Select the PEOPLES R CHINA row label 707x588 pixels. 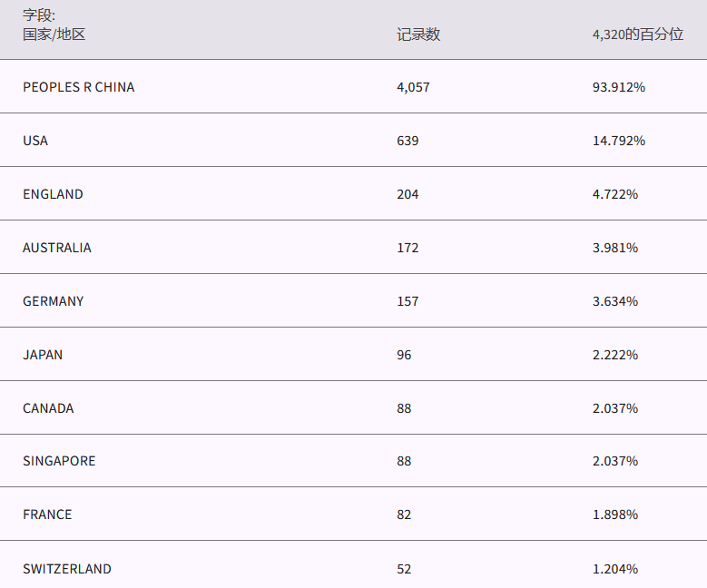tap(78, 87)
